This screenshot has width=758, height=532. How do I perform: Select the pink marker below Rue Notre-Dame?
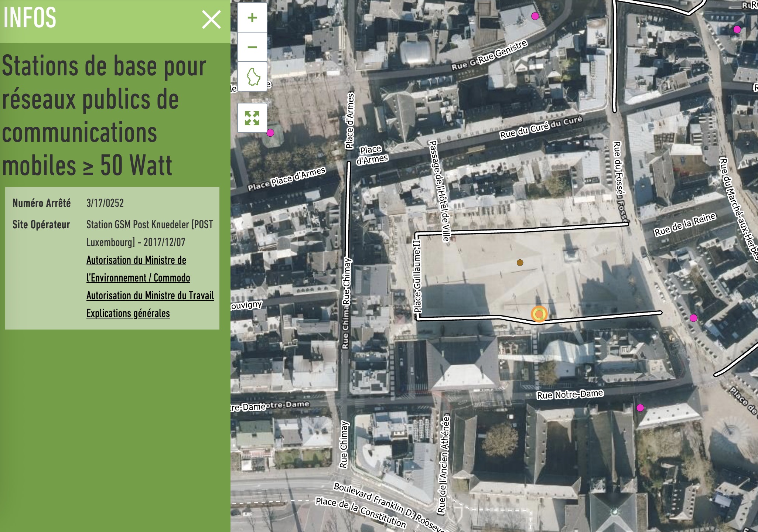tap(640, 407)
